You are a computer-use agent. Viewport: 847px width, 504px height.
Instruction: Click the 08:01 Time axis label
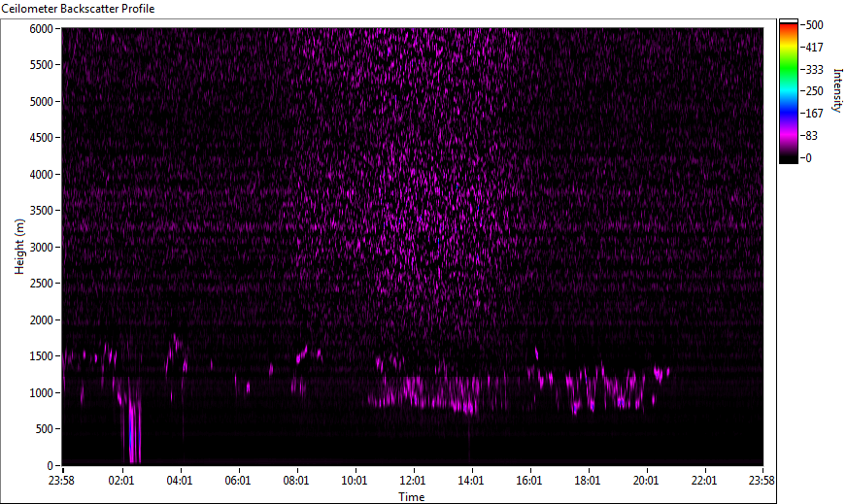296,481
